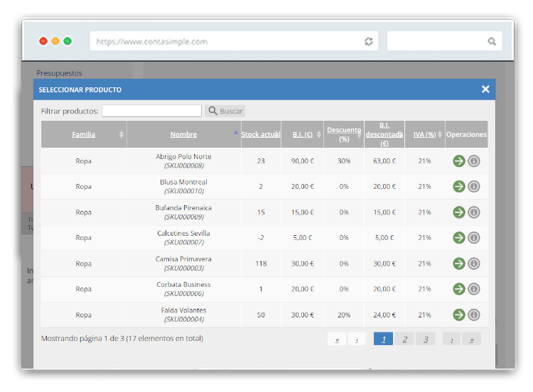Sort products by Nombre header

pyautogui.click(x=183, y=134)
